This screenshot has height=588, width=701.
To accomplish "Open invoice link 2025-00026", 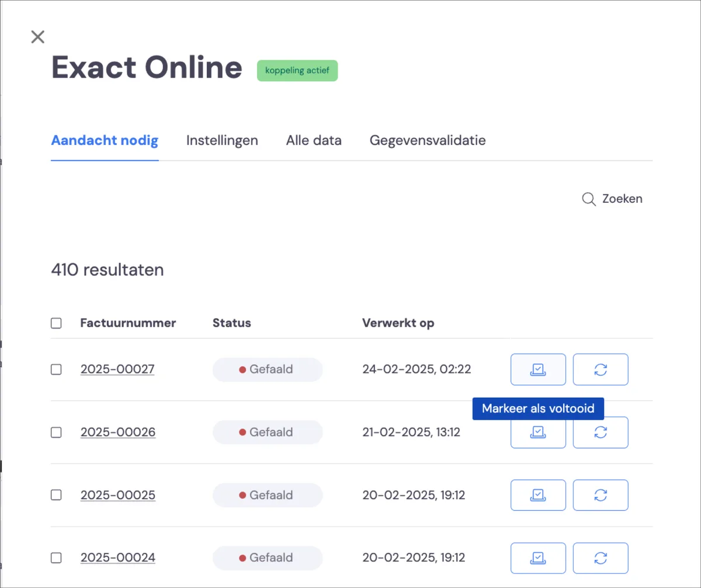I will point(118,433).
